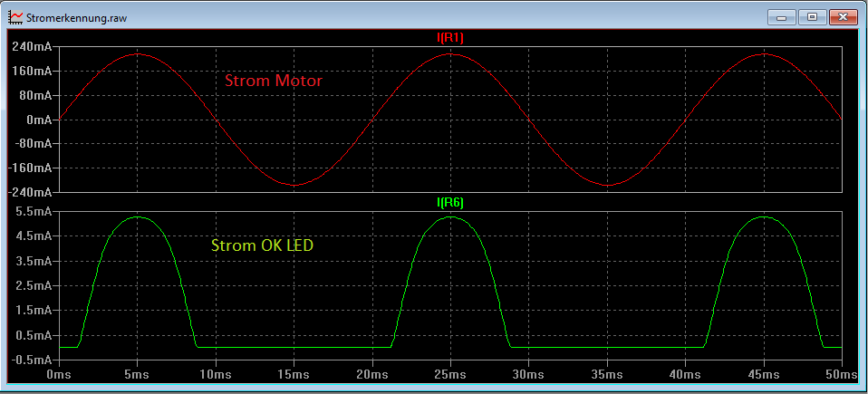Minimize the Stromerkennung.raw window
This screenshot has width=868, height=394.
click(782, 17)
